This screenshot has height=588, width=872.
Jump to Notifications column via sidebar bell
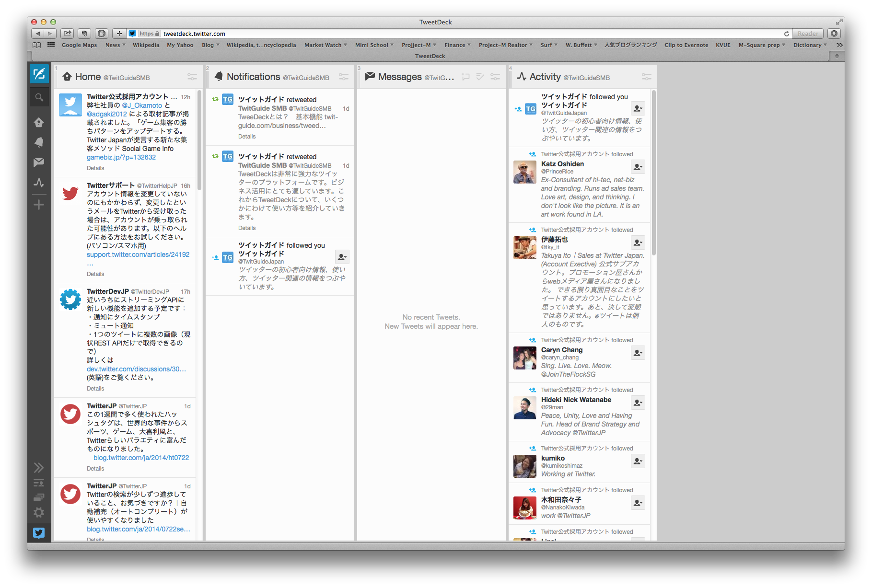pos(39,142)
